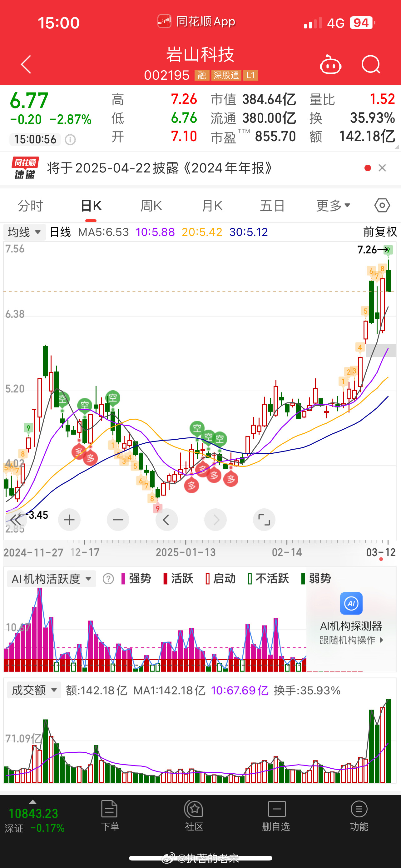Viewport: 401px width, 868px height.
Task: Tap the 强势 legend item
Action: tap(136, 579)
